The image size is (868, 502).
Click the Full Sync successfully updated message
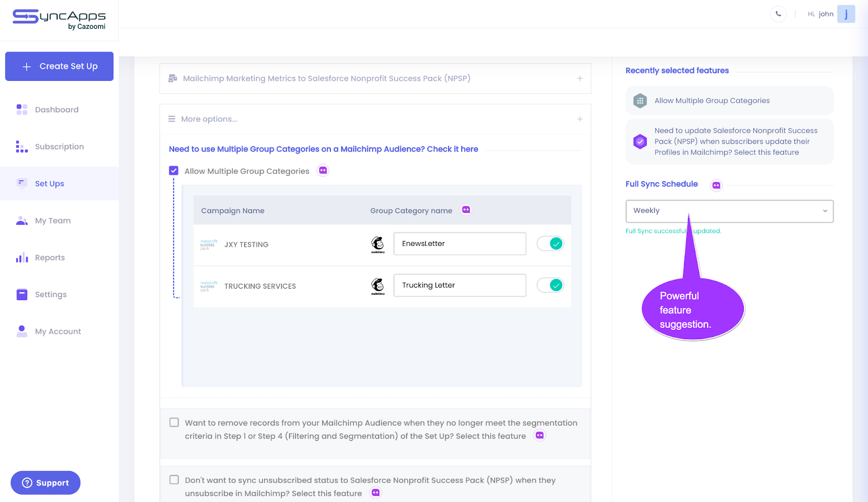[x=673, y=231]
